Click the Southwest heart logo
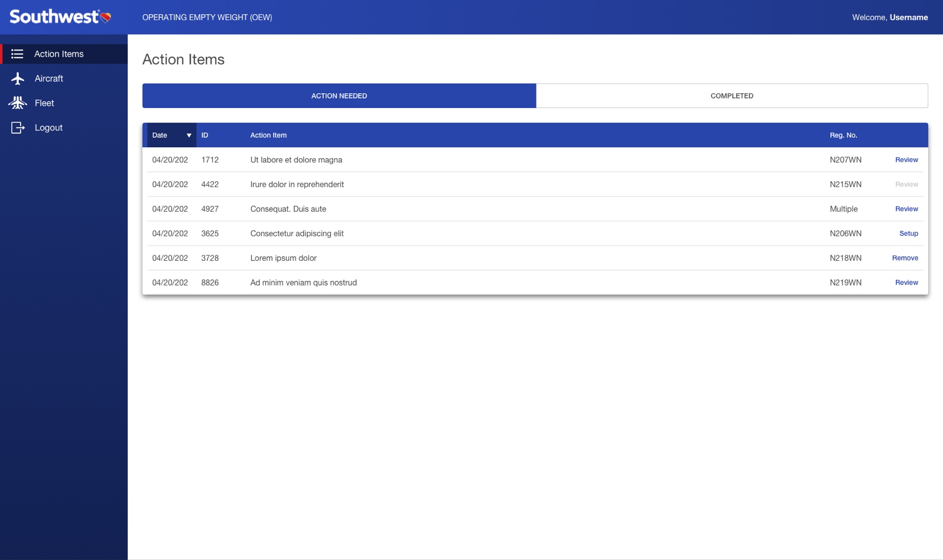 [x=105, y=18]
